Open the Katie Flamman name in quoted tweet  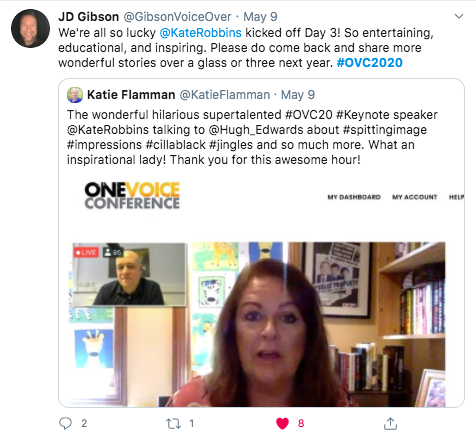pos(131,95)
